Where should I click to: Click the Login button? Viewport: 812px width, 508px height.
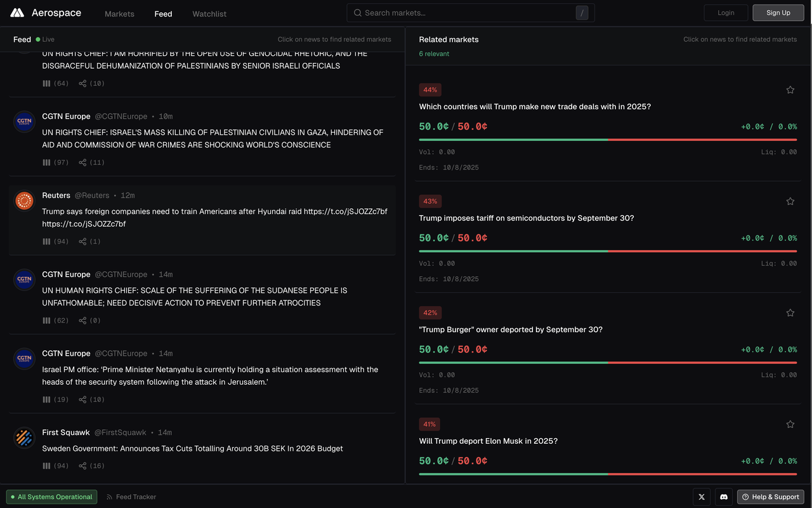[726, 13]
